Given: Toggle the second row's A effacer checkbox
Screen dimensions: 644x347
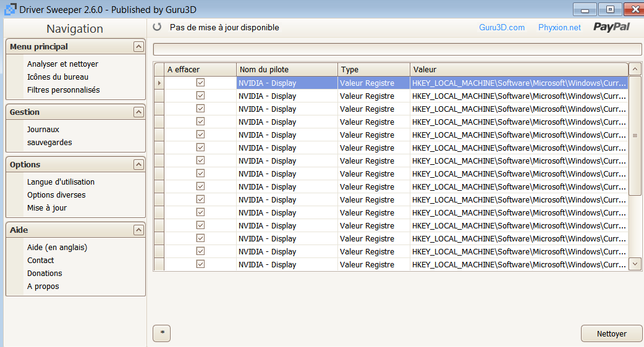Looking at the screenshot, I should coord(200,96).
